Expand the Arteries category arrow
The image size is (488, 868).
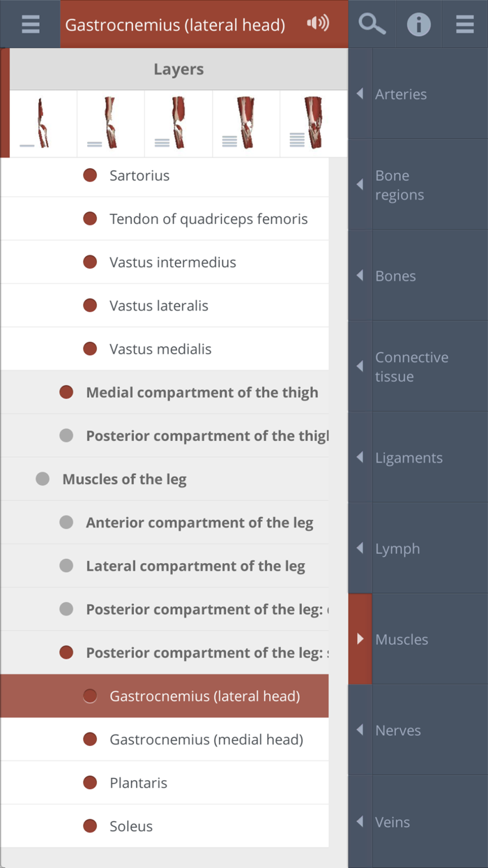point(360,93)
